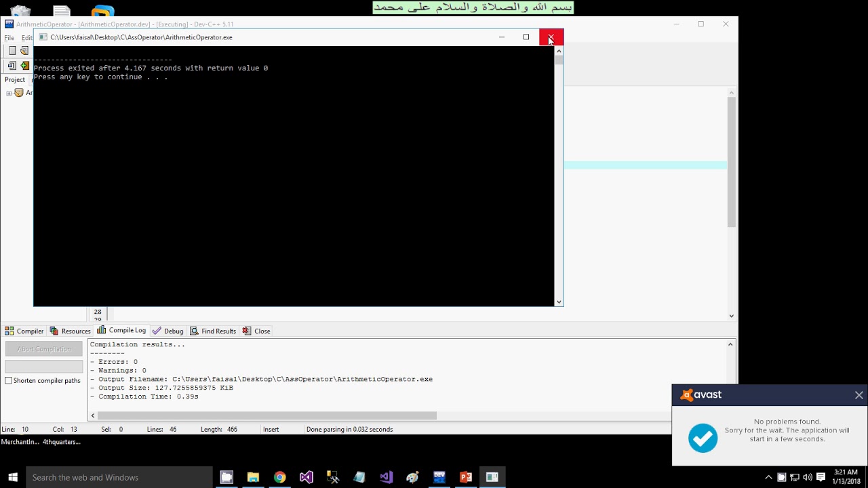Image resolution: width=868 pixels, height=488 pixels.
Task: Open PowerPoint from the taskbar
Action: point(465,477)
